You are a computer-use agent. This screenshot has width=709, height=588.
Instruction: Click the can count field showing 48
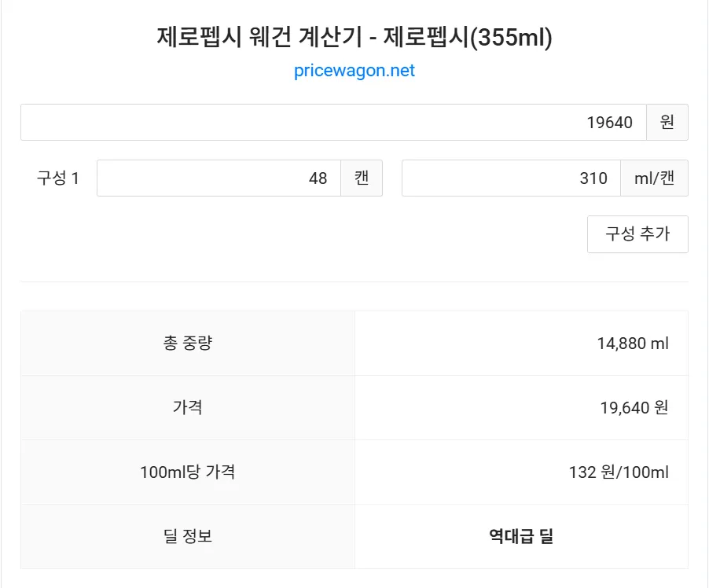pyautogui.click(x=219, y=178)
